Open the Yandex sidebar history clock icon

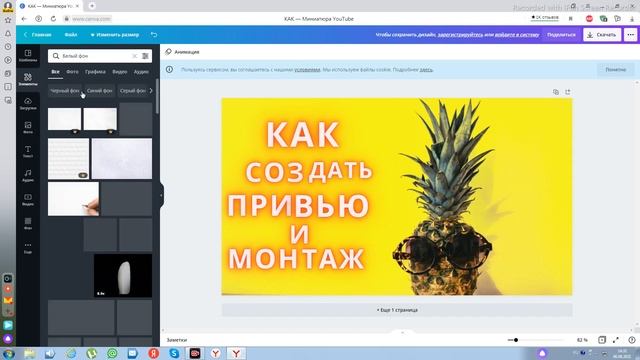pos(8,47)
